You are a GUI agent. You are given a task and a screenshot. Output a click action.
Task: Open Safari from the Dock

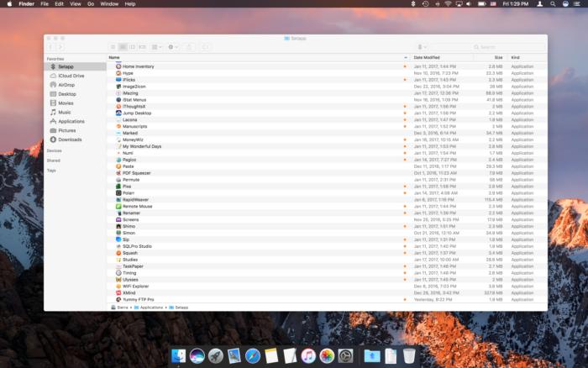253,355
